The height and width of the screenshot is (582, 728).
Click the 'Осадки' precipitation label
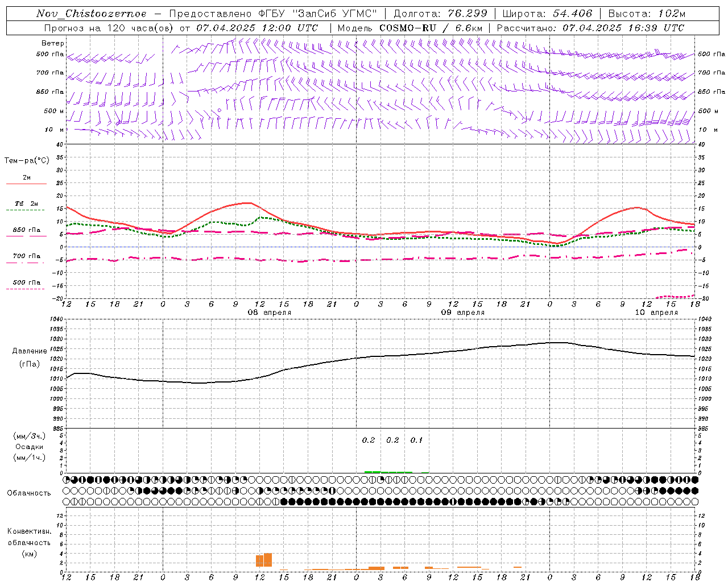pos(30,447)
